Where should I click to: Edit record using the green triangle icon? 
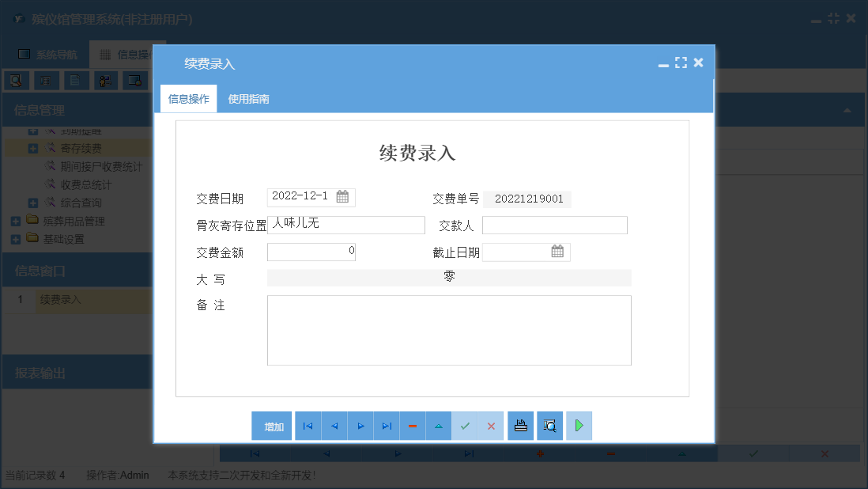pos(439,426)
